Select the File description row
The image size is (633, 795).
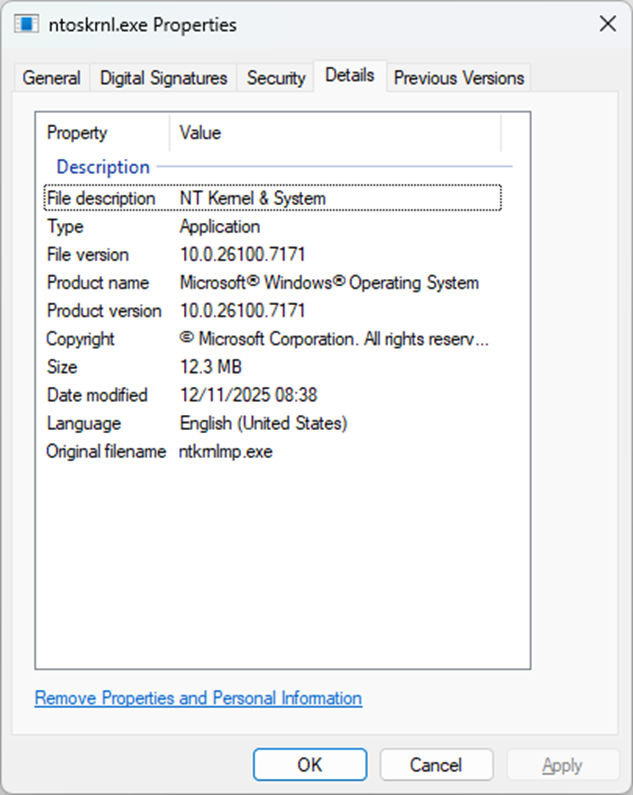pyautogui.click(x=271, y=199)
